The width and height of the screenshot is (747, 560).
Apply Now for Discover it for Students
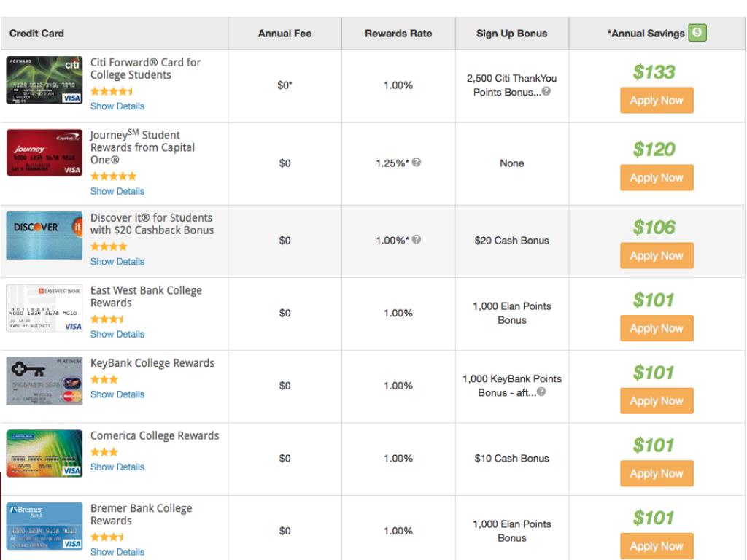(x=656, y=255)
